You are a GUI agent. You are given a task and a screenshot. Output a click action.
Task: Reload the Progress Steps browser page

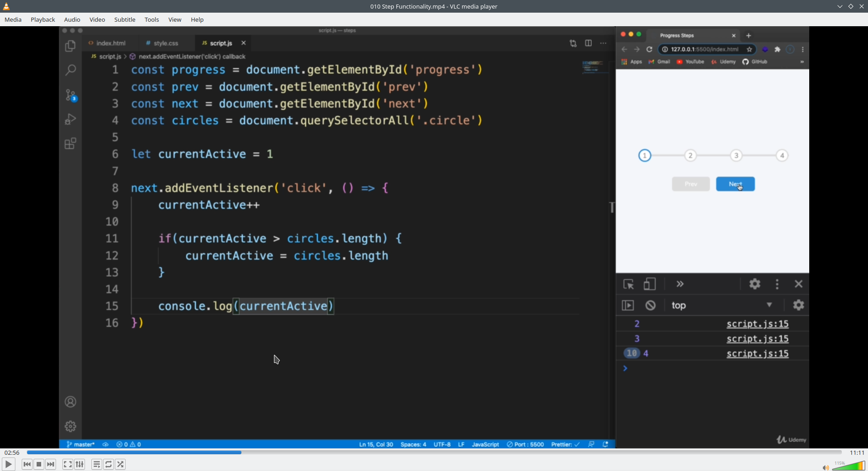pyautogui.click(x=650, y=49)
